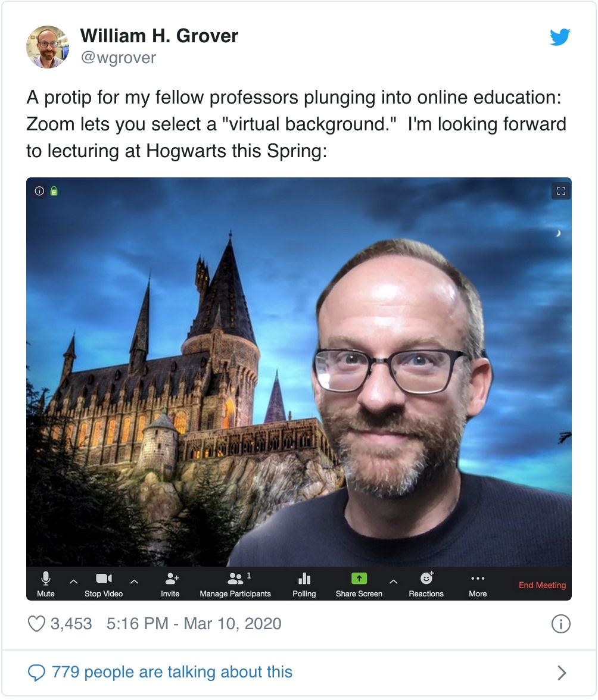Show meeting info circle icon
The image size is (598, 700).
(x=39, y=191)
